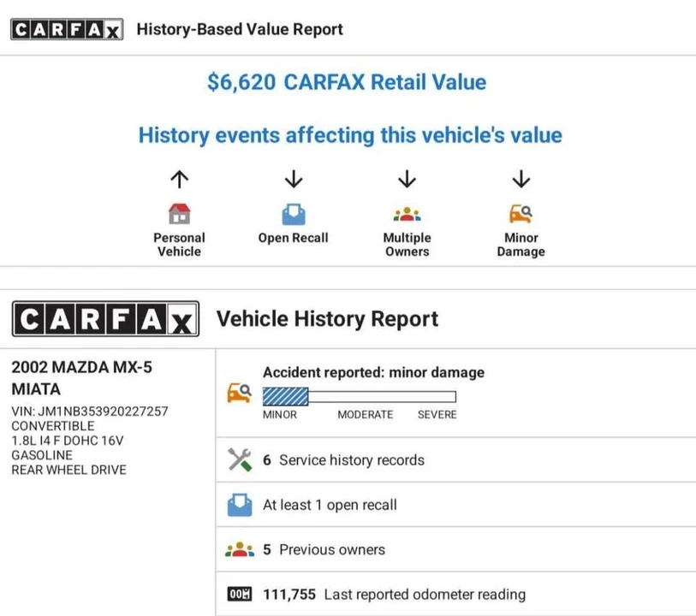The width and height of the screenshot is (696, 616).
Task: Click the Multiple Owners people icon
Action: pyautogui.click(x=407, y=215)
